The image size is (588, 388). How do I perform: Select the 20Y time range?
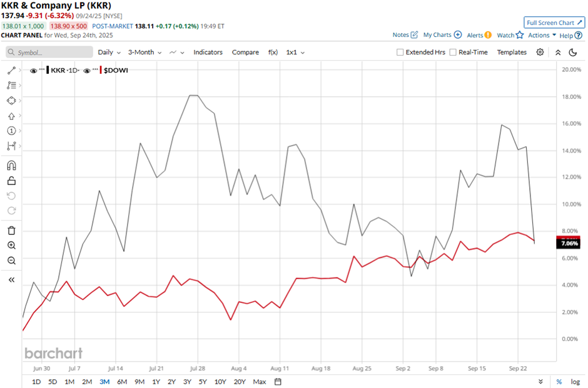[240, 382]
